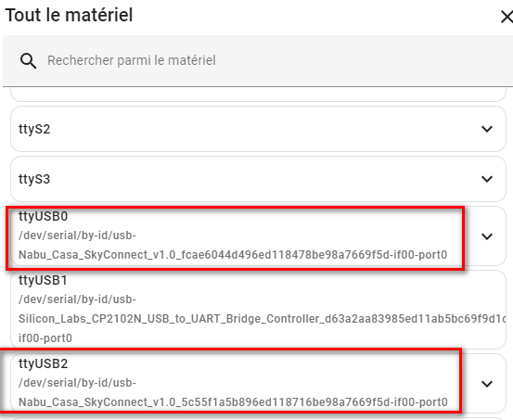The width and height of the screenshot is (513, 420).
Task: Close the Tout le matériel dialog
Action: [507, 17]
